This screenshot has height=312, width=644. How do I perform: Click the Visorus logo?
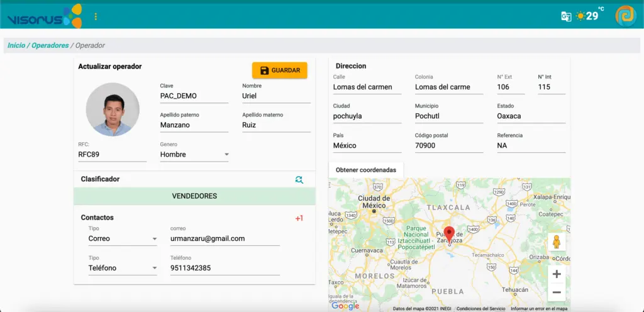(45, 16)
